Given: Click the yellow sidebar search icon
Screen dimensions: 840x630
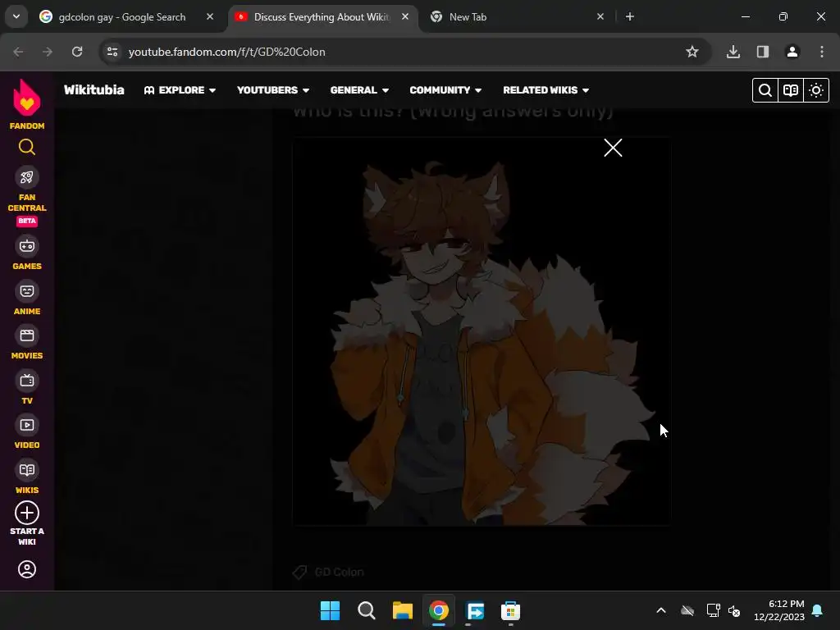Looking at the screenshot, I should (x=27, y=147).
